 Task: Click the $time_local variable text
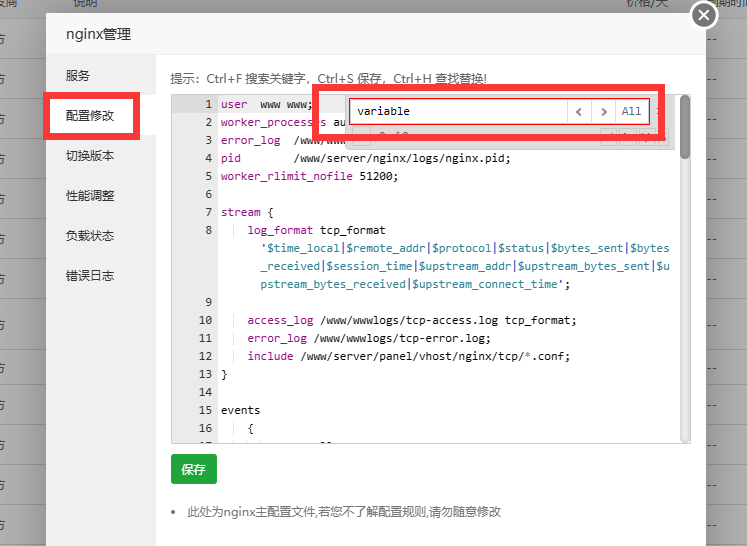point(303,248)
